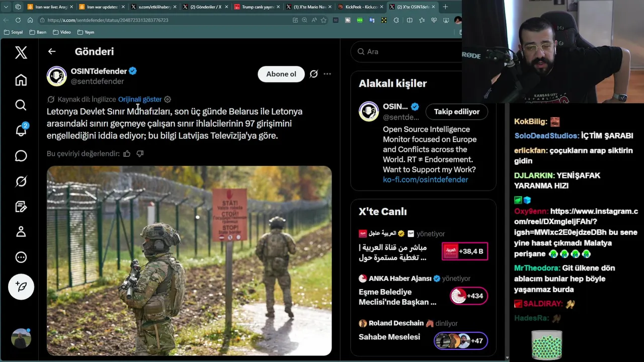Open the Basın bookmarks folder

[x=38, y=32]
